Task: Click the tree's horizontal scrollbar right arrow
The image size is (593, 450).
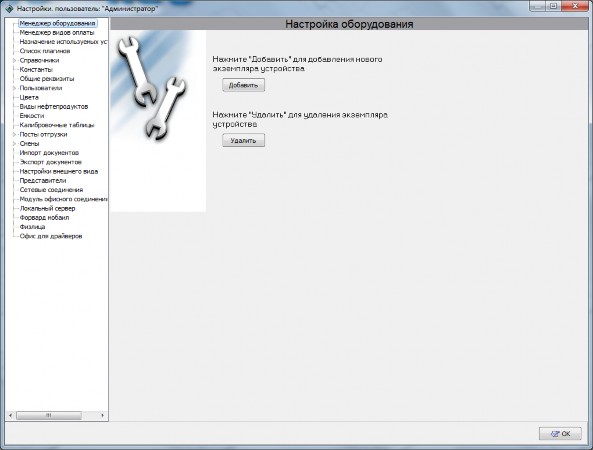Action: [x=102, y=415]
